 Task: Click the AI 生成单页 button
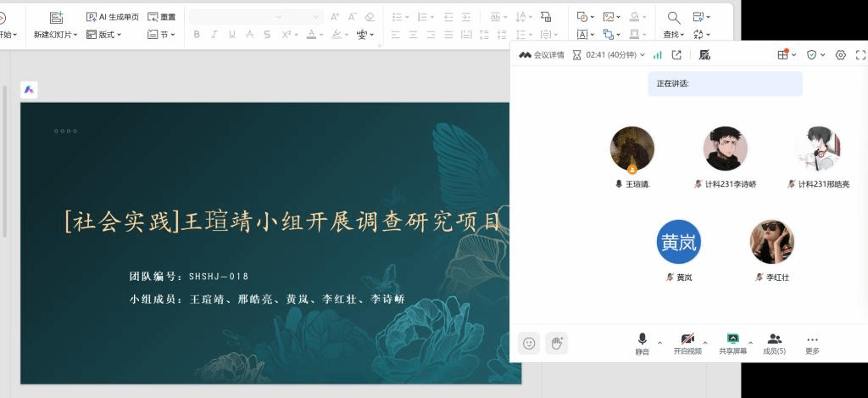click(x=113, y=17)
